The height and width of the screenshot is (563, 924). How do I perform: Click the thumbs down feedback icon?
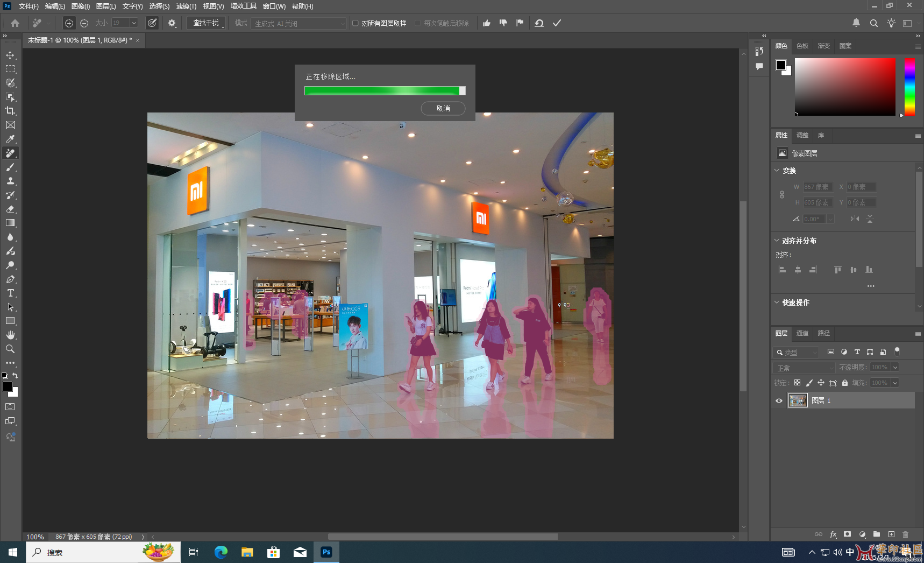pos(503,23)
